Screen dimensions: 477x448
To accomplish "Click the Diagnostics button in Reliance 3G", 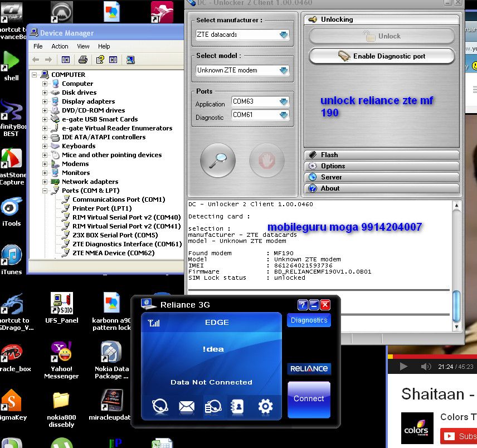I will pos(309,320).
